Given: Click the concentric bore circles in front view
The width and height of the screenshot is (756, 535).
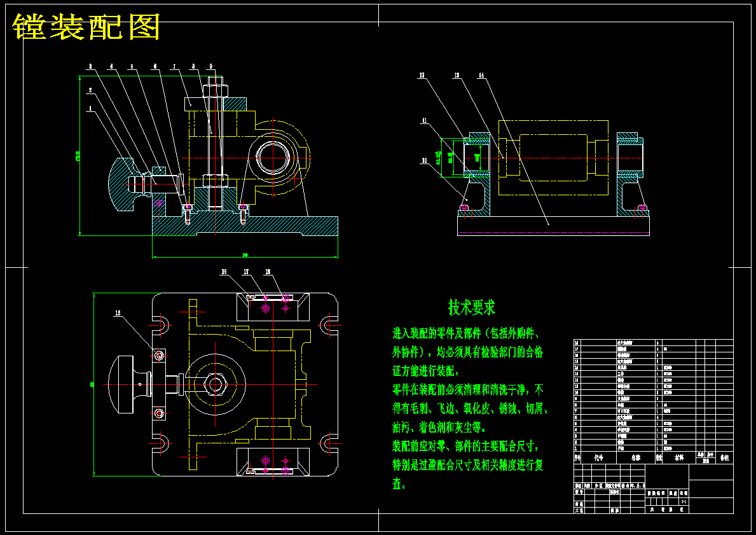Looking at the screenshot, I should click(273, 158).
